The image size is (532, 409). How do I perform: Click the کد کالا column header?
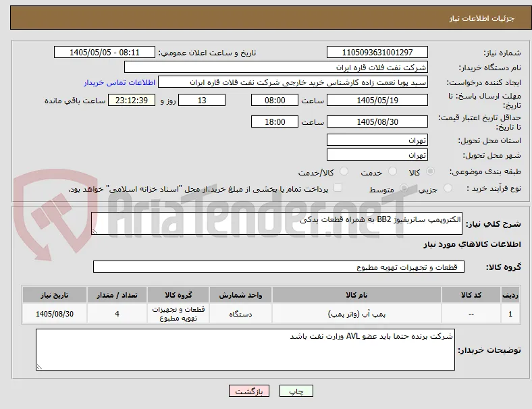(471, 295)
